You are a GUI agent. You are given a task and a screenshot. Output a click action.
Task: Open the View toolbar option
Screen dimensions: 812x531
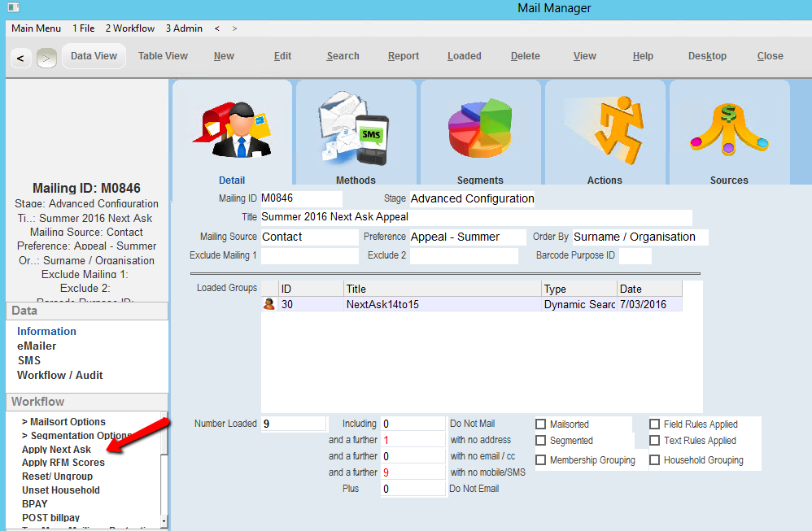click(x=585, y=56)
